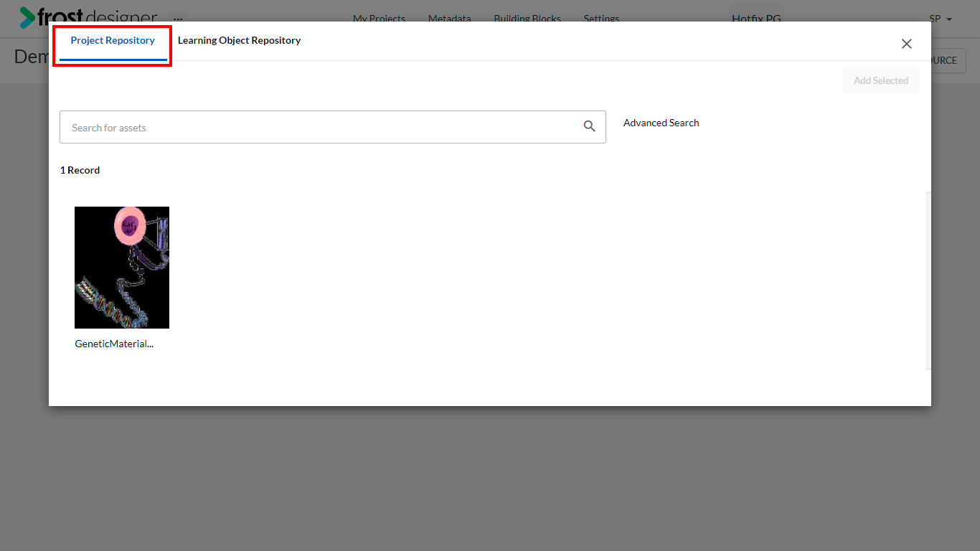The width and height of the screenshot is (980, 551).
Task: Click the results list vertical scrollbar
Action: coord(928,281)
